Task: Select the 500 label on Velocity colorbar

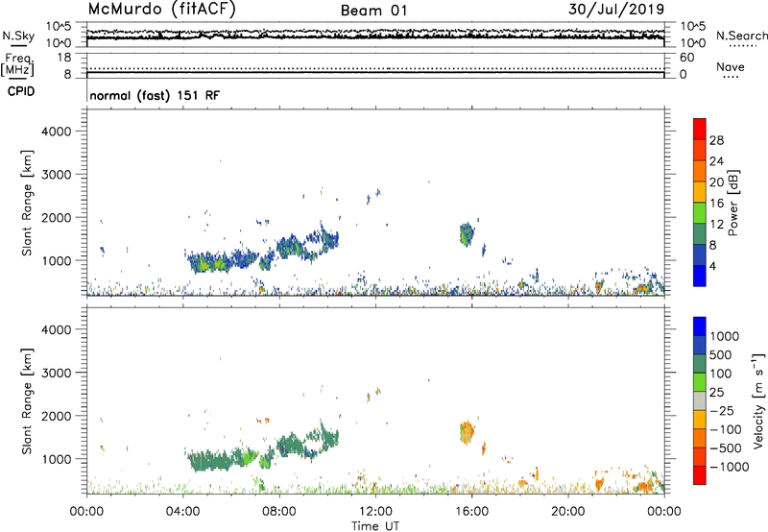Action: click(x=722, y=354)
